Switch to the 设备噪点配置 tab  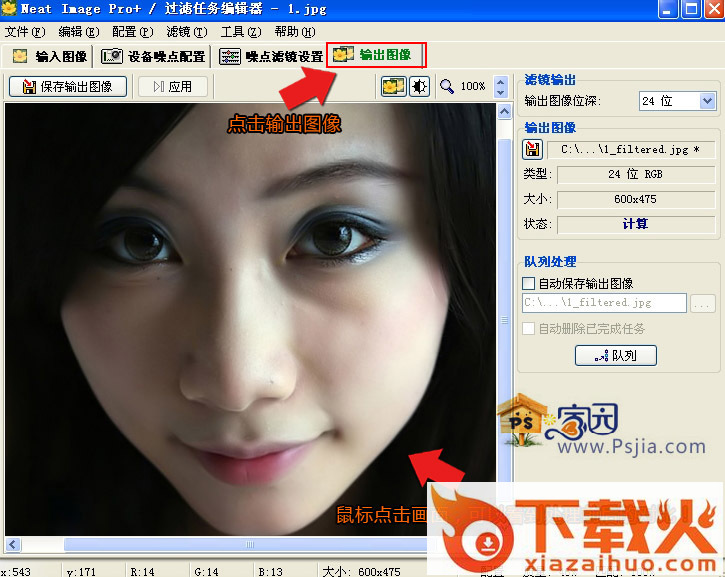(154, 56)
